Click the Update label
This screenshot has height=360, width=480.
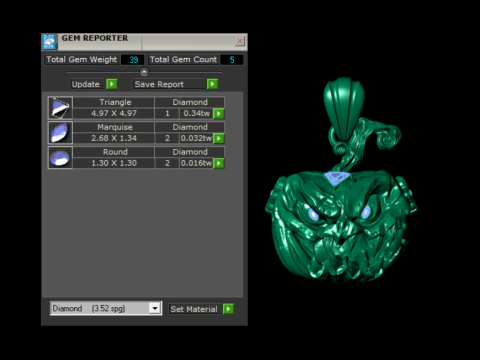[86, 84]
